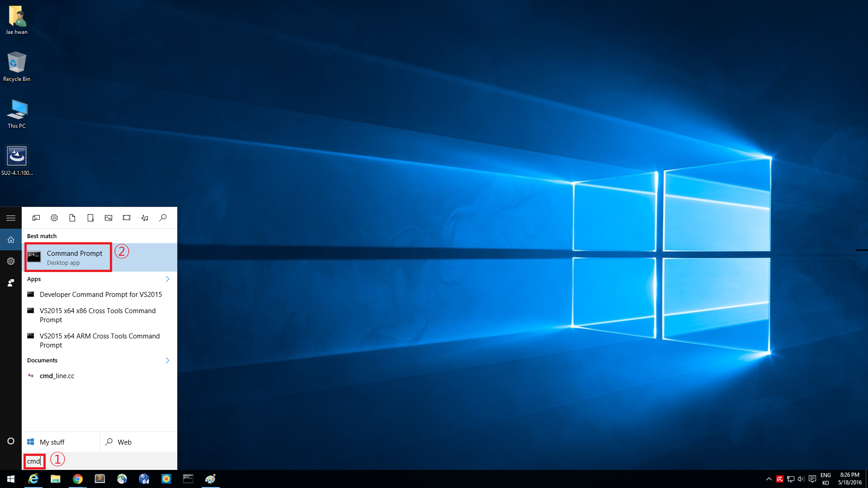This screenshot has width=868, height=488.
Task: Switch the ENG input language indicator
Action: (x=826, y=479)
